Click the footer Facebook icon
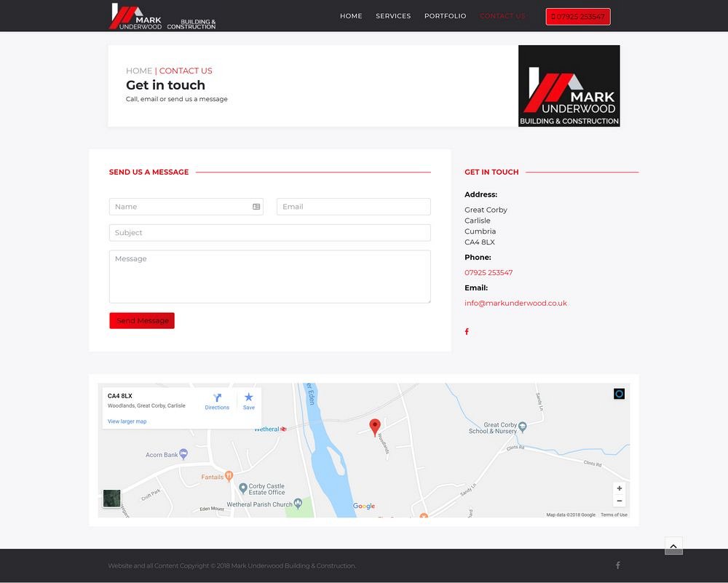The width and height of the screenshot is (728, 583). (x=618, y=566)
